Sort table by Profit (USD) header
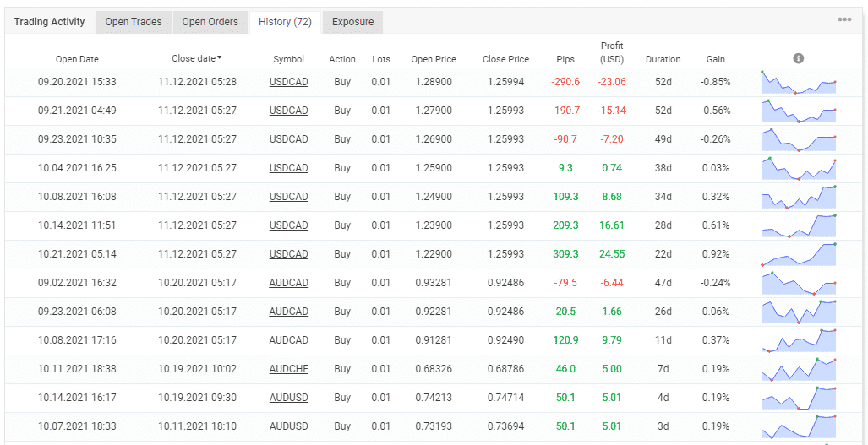 (611, 52)
